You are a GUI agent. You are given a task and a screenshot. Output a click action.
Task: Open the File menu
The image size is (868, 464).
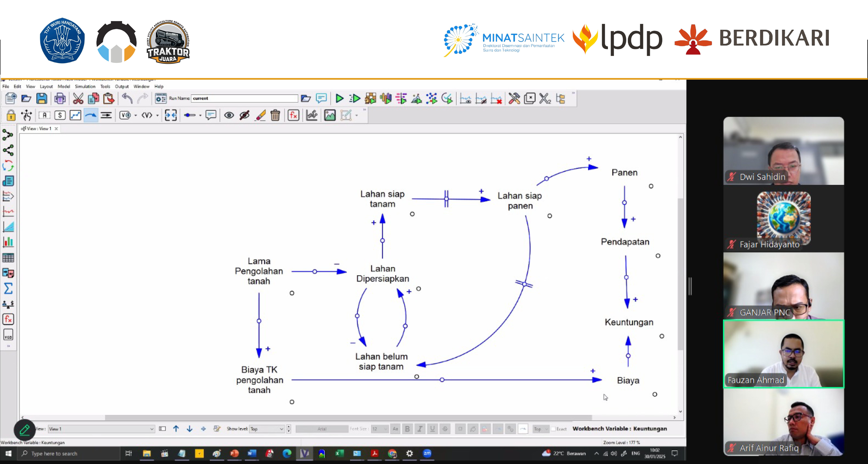(6, 87)
